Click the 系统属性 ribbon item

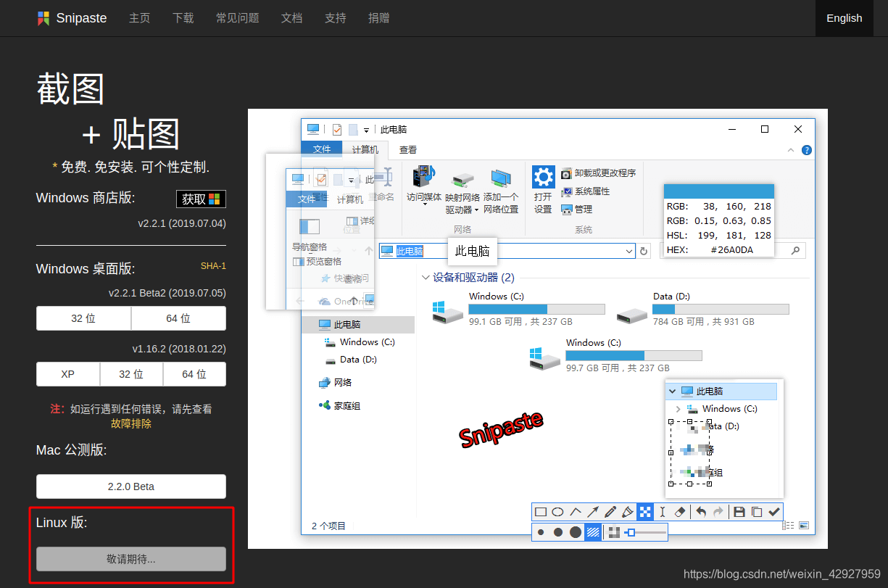tap(586, 191)
